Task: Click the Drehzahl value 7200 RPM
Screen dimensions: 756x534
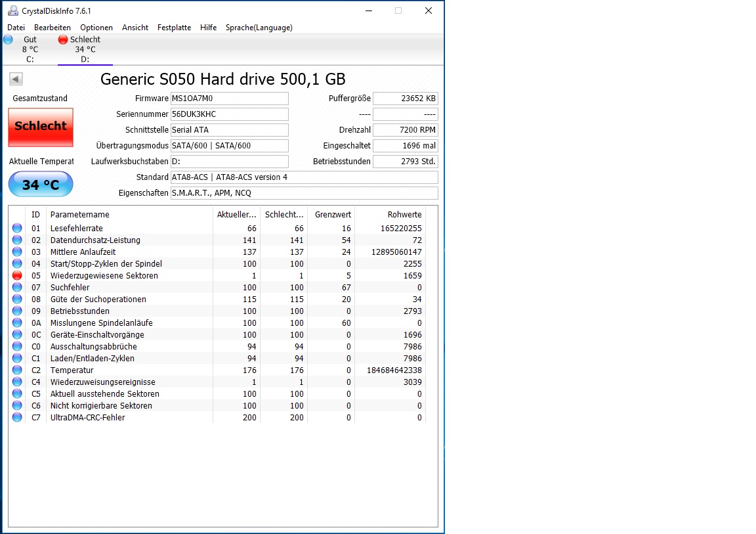Action: (406, 130)
